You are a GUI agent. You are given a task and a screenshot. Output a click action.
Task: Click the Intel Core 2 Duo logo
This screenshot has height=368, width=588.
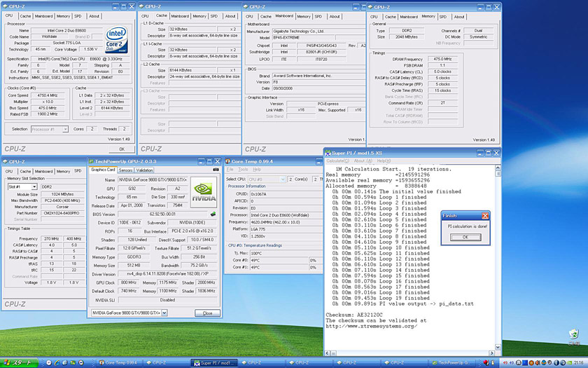(x=116, y=39)
